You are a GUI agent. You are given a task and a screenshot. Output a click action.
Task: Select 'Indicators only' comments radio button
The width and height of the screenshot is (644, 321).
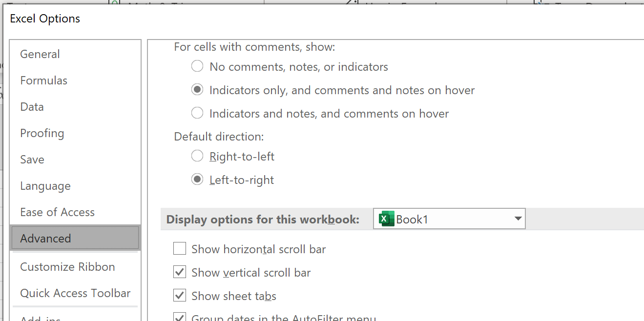coord(197,90)
